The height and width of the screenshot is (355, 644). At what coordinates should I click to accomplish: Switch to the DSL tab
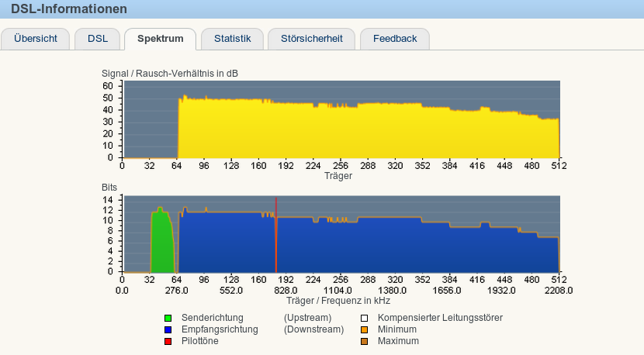(x=98, y=39)
